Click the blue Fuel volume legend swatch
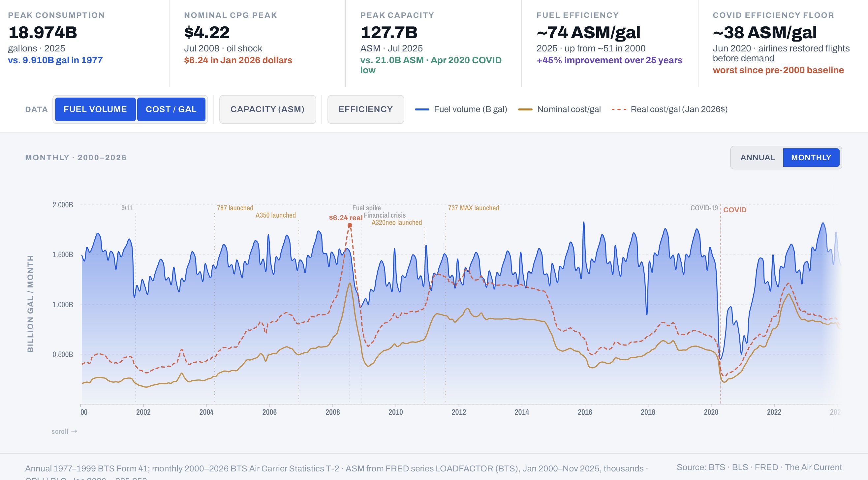Image resolution: width=868 pixels, height=480 pixels. tap(421, 109)
